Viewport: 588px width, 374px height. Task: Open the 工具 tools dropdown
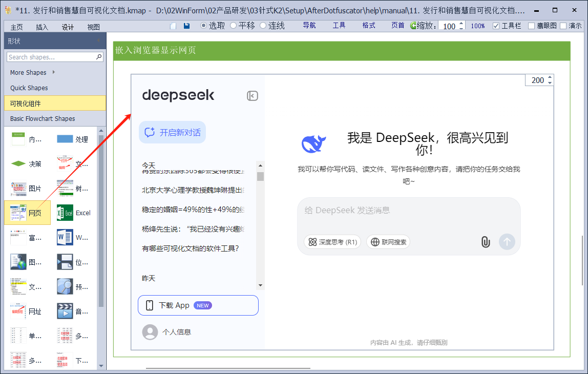339,26
